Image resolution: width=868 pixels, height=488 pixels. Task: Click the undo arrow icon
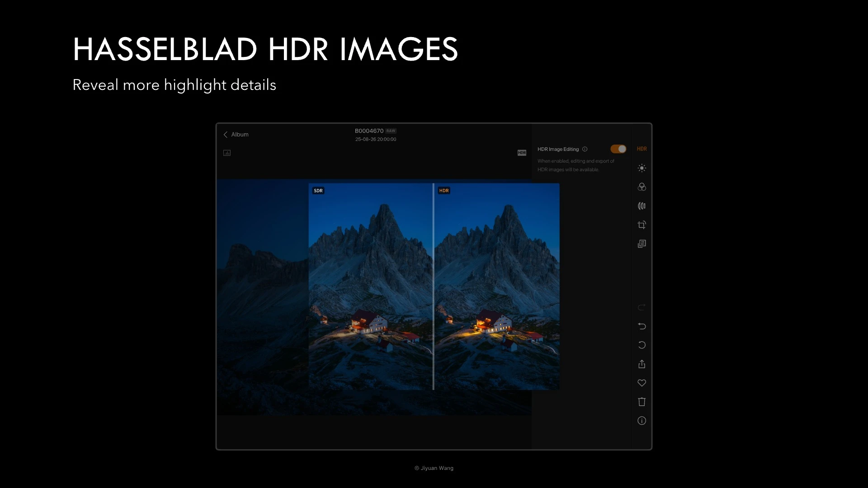click(642, 326)
